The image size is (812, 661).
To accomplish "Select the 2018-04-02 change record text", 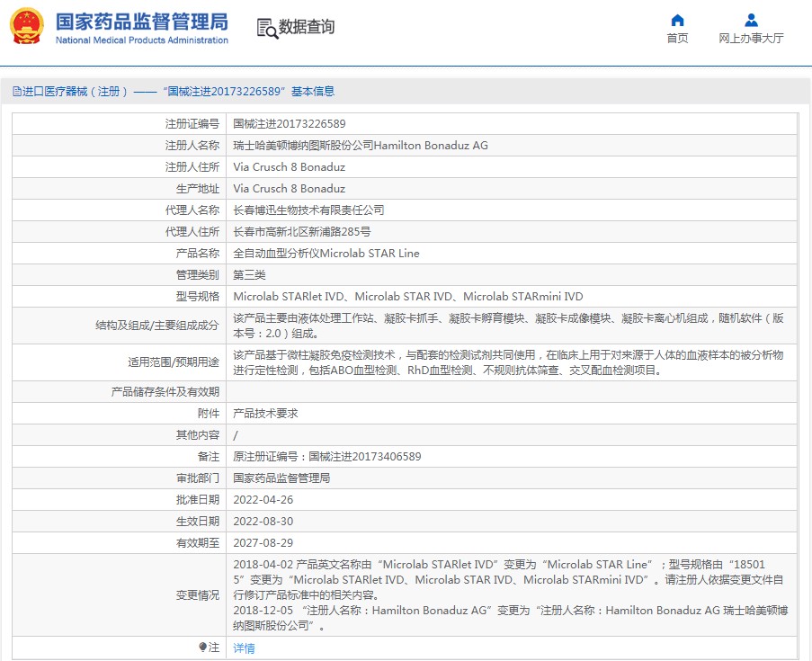I will click(509, 580).
